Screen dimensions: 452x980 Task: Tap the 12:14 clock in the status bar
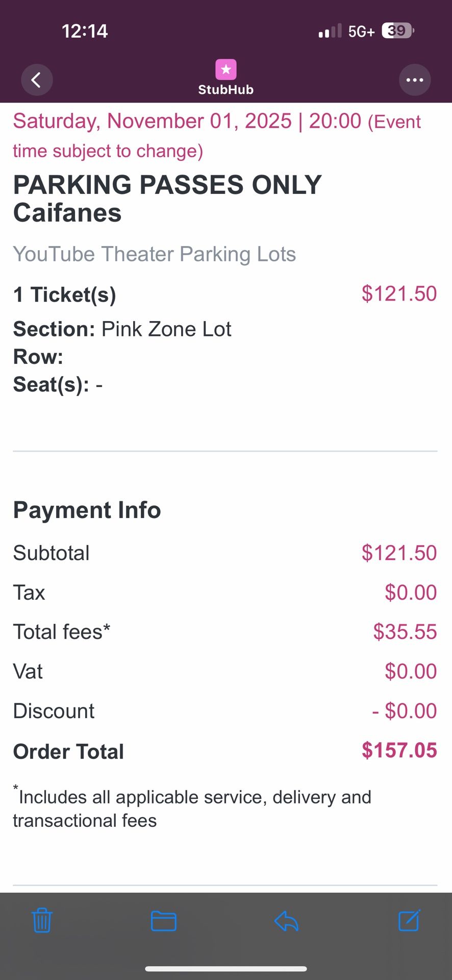point(85,31)
